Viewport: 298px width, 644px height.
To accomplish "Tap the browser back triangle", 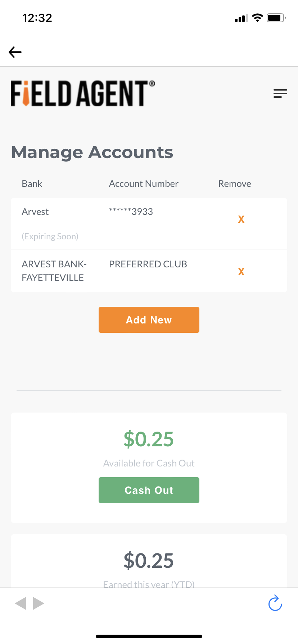I will [x=21, y=603].
